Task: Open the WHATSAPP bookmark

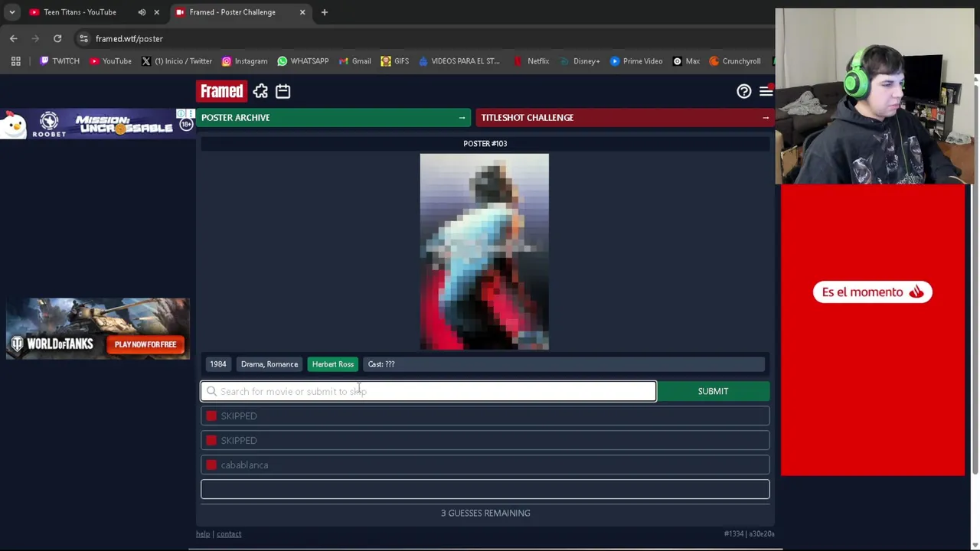Action: coord(302,61)
